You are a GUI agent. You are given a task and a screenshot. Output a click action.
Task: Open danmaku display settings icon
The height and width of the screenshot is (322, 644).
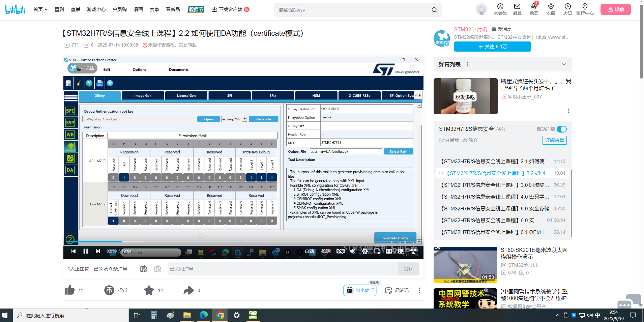(x=157, y=269)
